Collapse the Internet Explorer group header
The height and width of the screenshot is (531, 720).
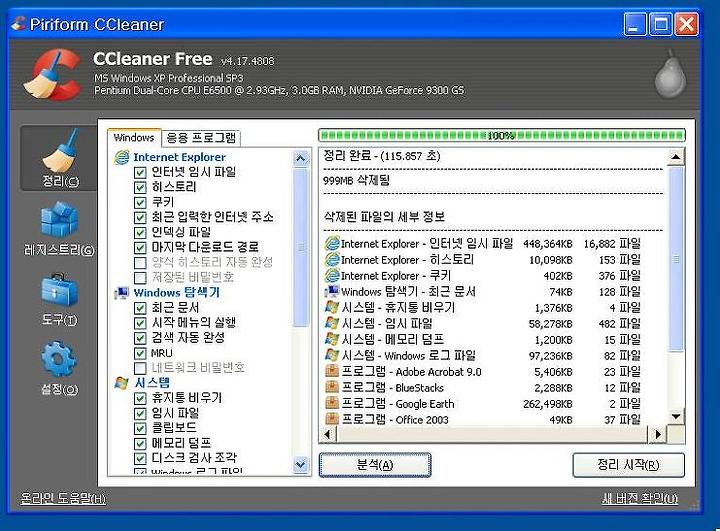[x=179, y=157]
